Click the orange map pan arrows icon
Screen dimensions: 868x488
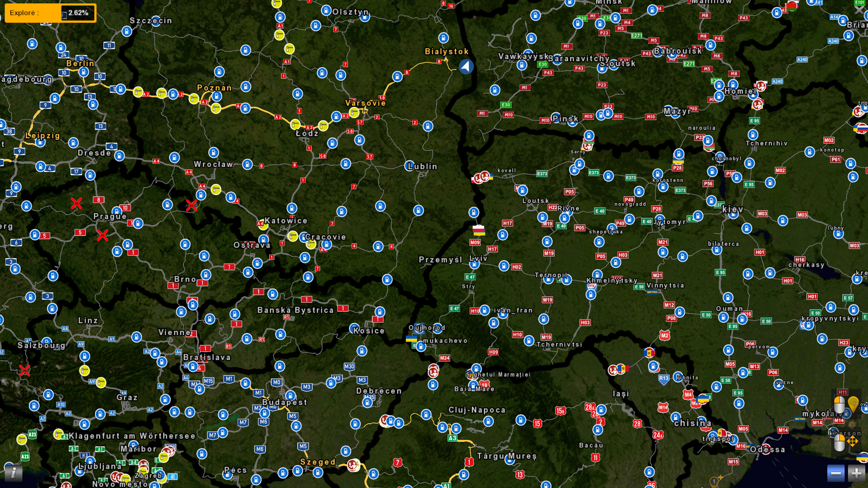point(852,441)
